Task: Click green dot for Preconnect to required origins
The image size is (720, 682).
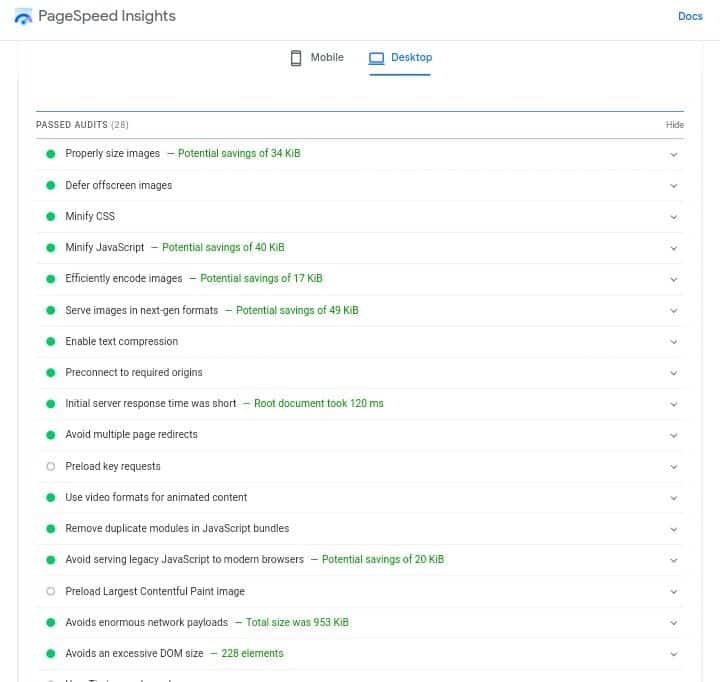Action: click(x=51, y=372)
